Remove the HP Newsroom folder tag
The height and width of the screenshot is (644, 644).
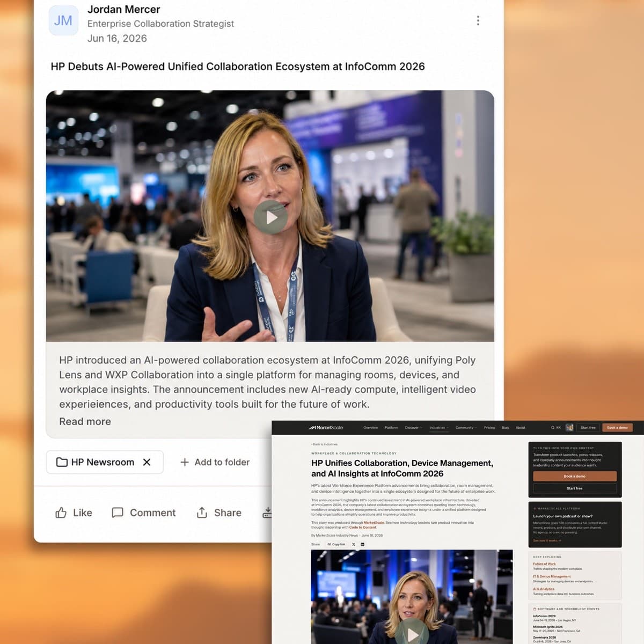[x=147, y=462]
